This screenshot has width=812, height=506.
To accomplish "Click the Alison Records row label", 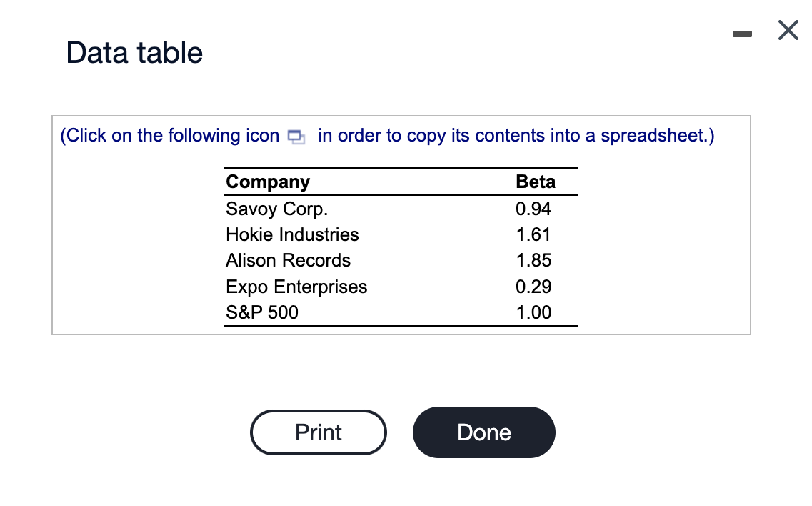I will 288,260.
